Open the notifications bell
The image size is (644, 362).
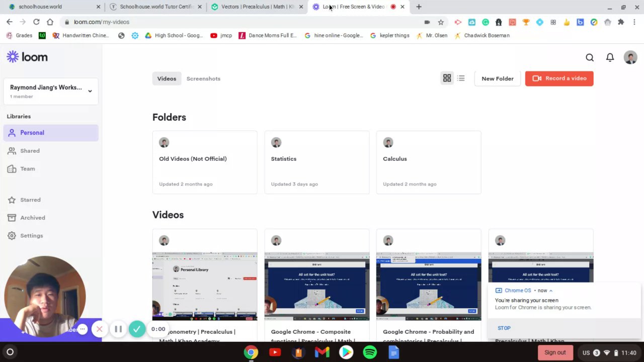(610, 57)
